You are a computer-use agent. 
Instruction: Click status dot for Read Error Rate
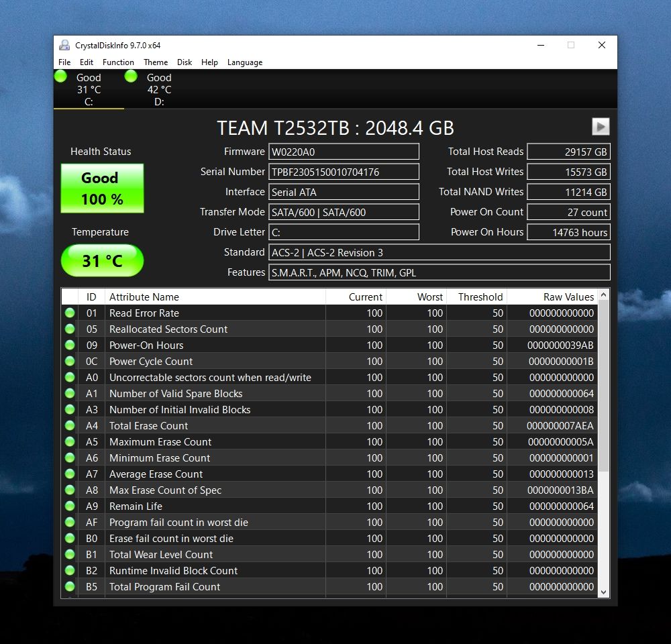(70, 313)
